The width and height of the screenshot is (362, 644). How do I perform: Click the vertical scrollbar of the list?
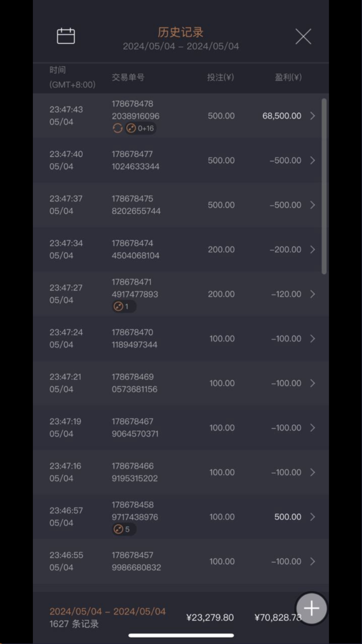324,186
